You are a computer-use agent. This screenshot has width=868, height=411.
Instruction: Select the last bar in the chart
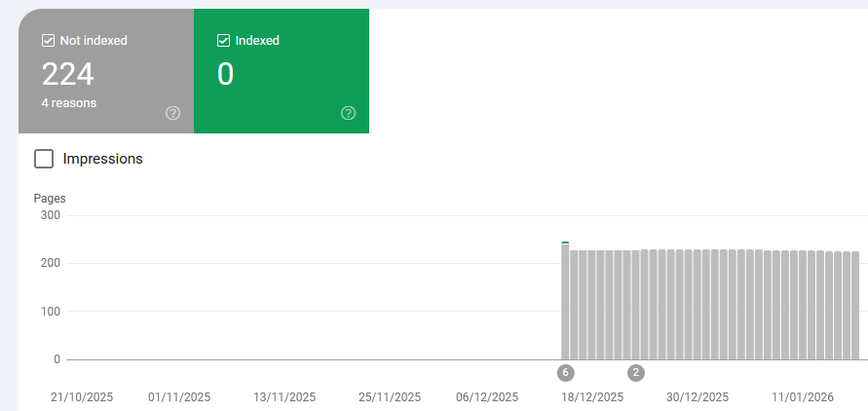[855, 305]
